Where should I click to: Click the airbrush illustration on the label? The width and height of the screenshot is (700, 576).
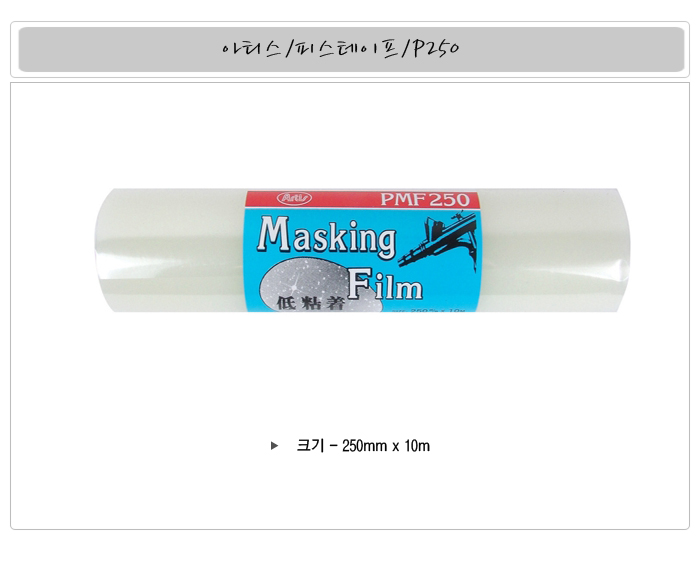tap(438, 242)
